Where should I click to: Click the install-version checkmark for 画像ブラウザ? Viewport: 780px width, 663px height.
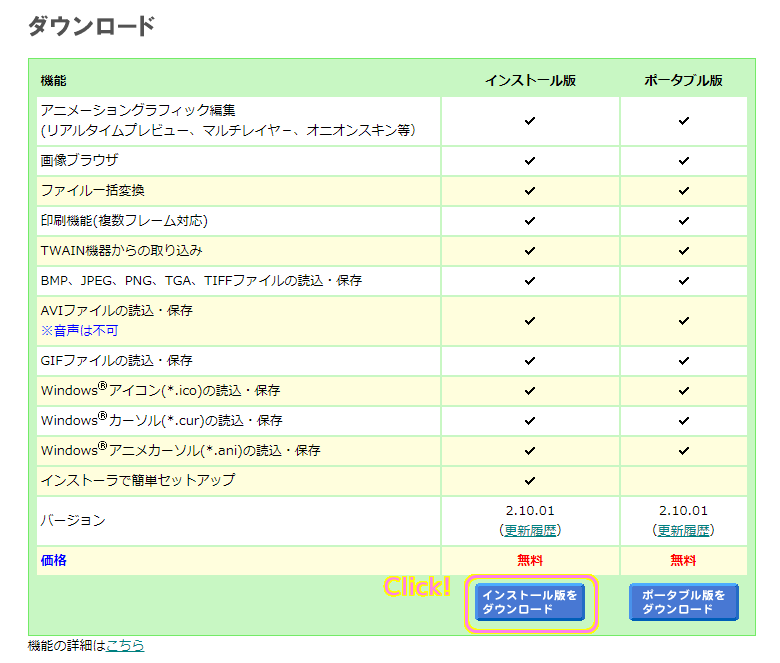530,160
